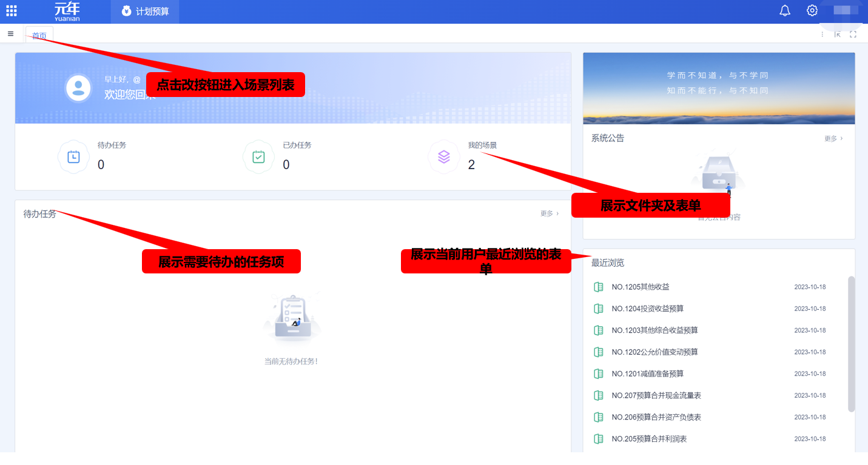This screenshot has width=868, height=465.
Task: Click the user avatar in welcome banner
Action: coord(78,89)
